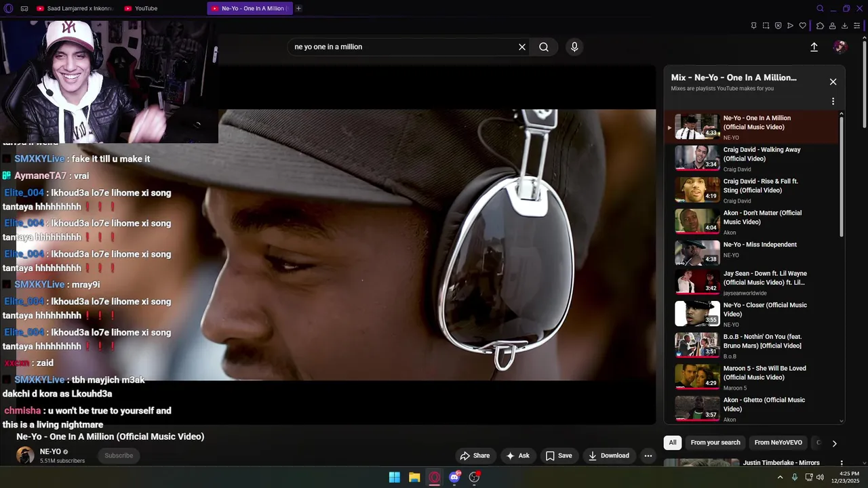
Task: Open the OBS Studio taskbar icon
Action: tap(475, 477)
